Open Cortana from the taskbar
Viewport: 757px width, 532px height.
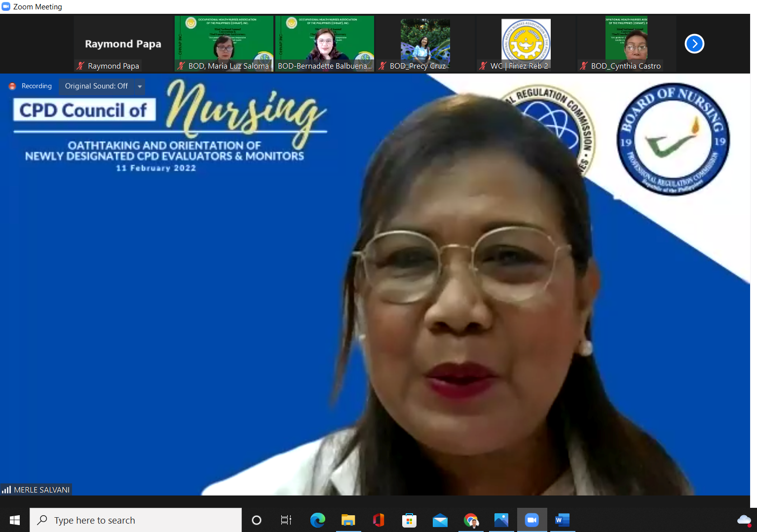(x=257, y=520)
